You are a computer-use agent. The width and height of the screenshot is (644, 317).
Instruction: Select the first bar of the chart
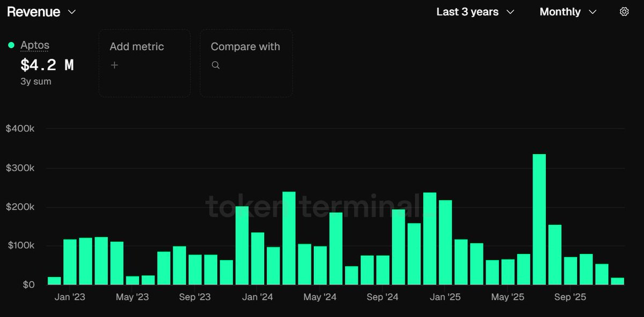[54, 280]
